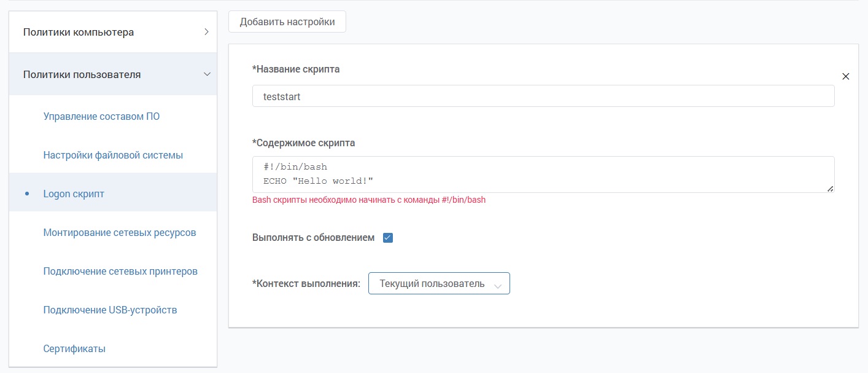Navigate to "Подключение USB-устройств"
This screenshot has width=868, height=373.
pyautogui.click(x=110, y=310)
